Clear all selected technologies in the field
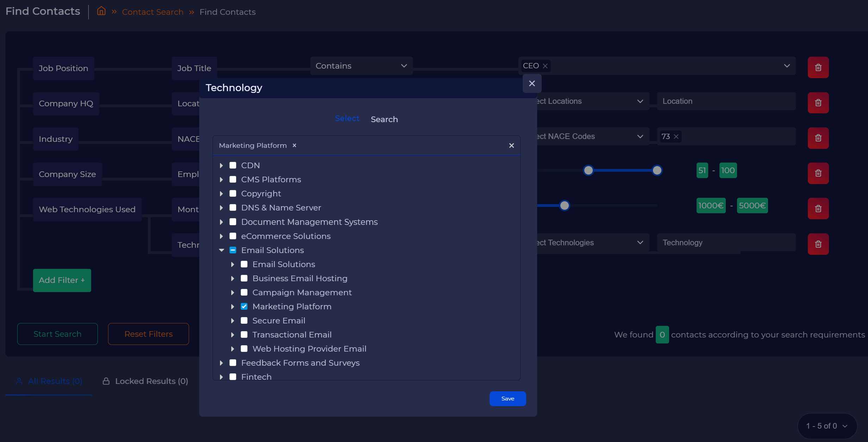This screenshot has height=442, width=868. [511, 145]
